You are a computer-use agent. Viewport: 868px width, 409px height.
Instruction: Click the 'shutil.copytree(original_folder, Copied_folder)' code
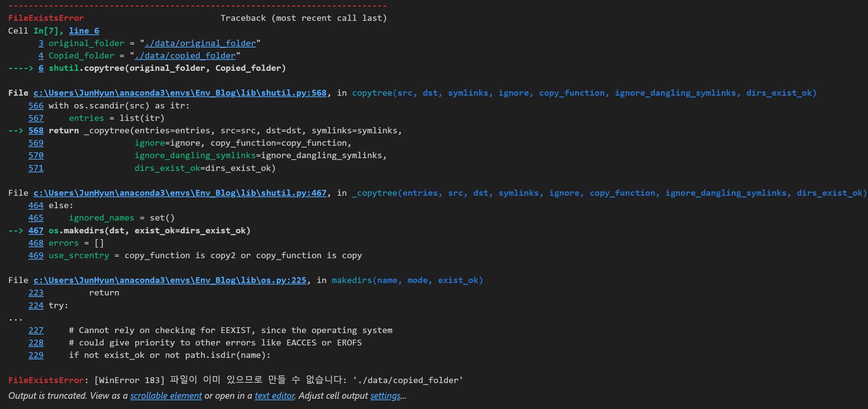click(167, 68)
